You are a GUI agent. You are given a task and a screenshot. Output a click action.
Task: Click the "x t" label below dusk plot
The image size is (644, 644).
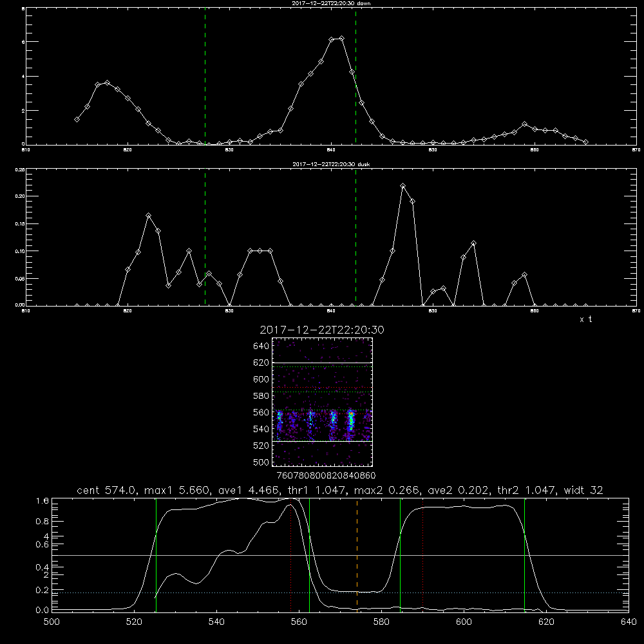pyautogui.click(x=585, y=319)
